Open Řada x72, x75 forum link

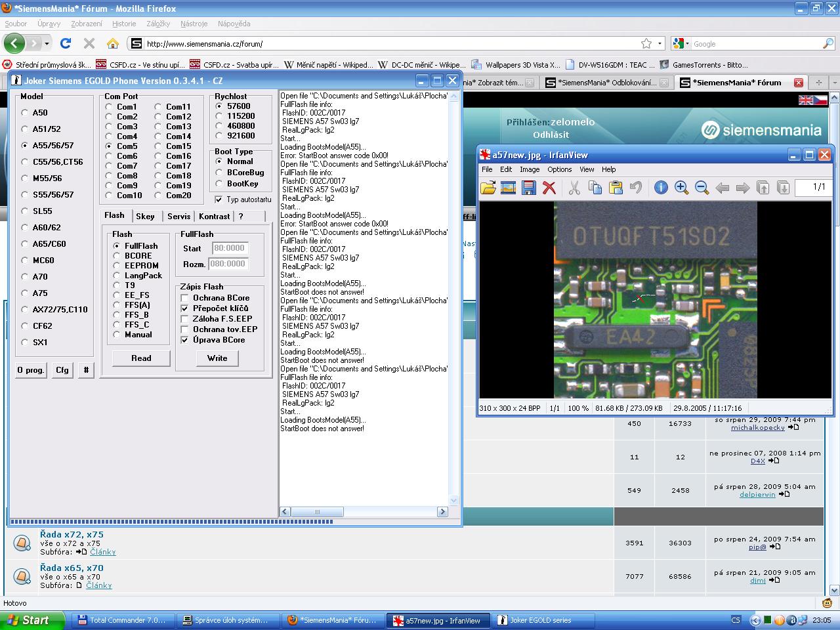(72, 534)
